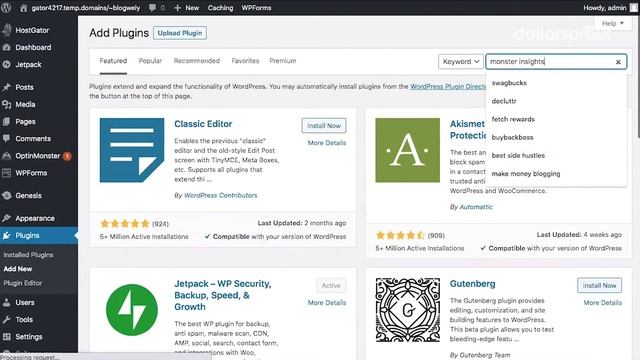Switch to the Featured tab
Screen dimensions: 640x360
point(113,61)
